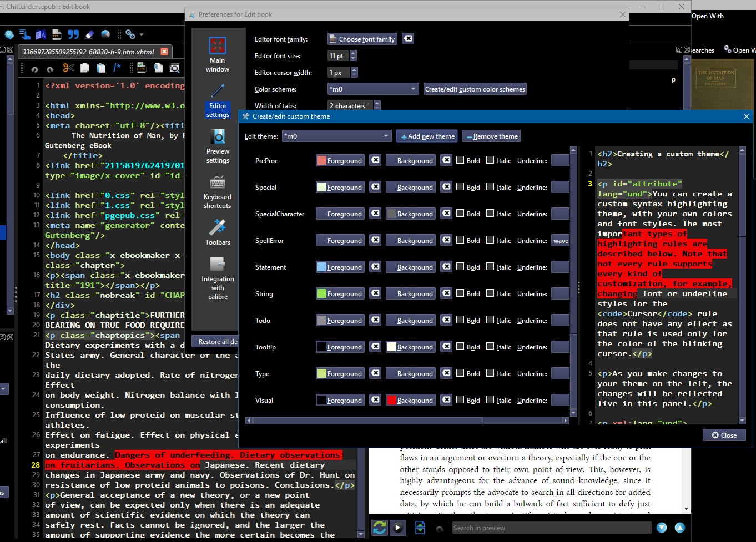Screen dimensions: 756x542
Task: Expand the arrow beside the chain link icon
Action: coord(142,34)
